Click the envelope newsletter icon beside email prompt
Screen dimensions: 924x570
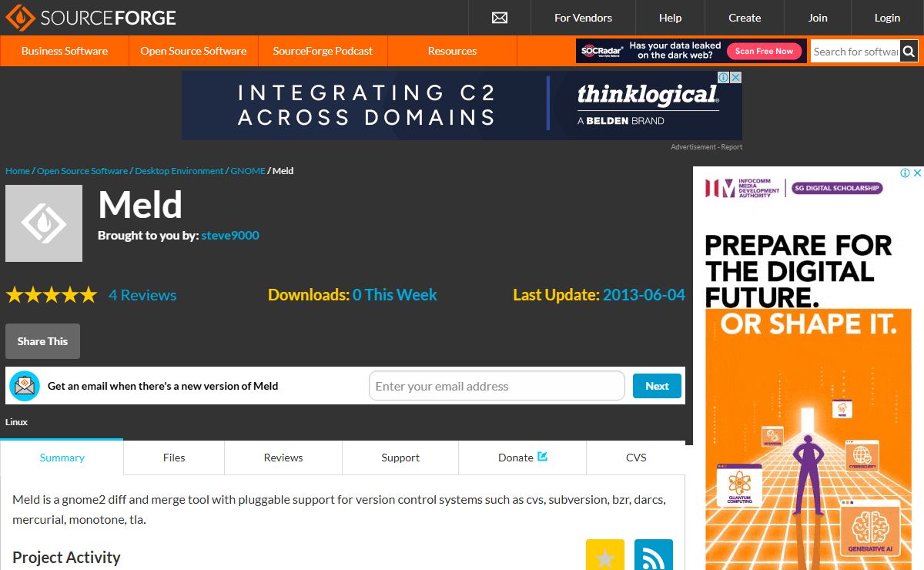click(25, 386)
